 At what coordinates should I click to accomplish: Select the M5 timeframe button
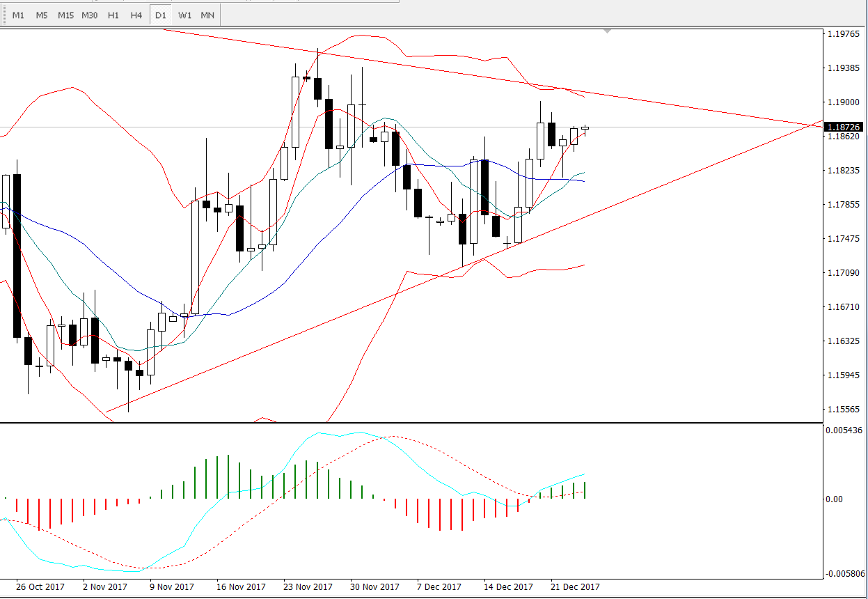(x=42, y=15)
